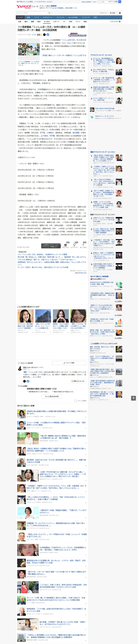Open マイページ link
This screenshot has height=644, width=138.
[103, 13]
